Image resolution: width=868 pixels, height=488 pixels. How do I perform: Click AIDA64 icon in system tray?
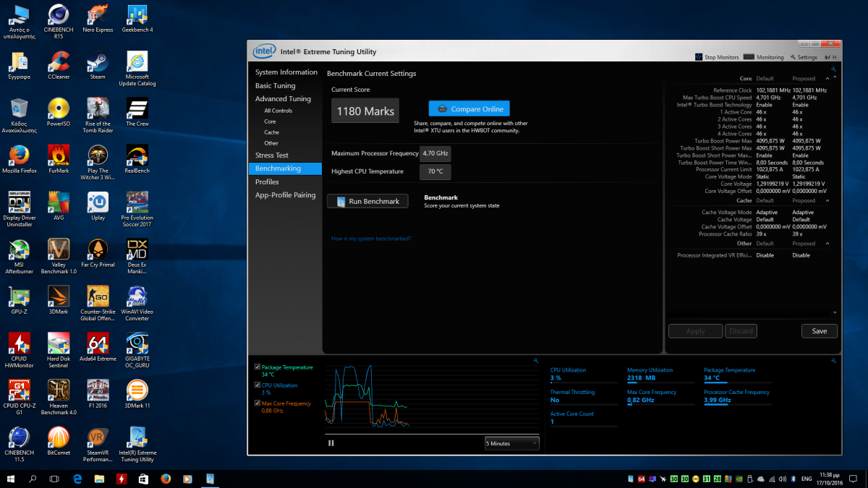click(x=642, y=479)
